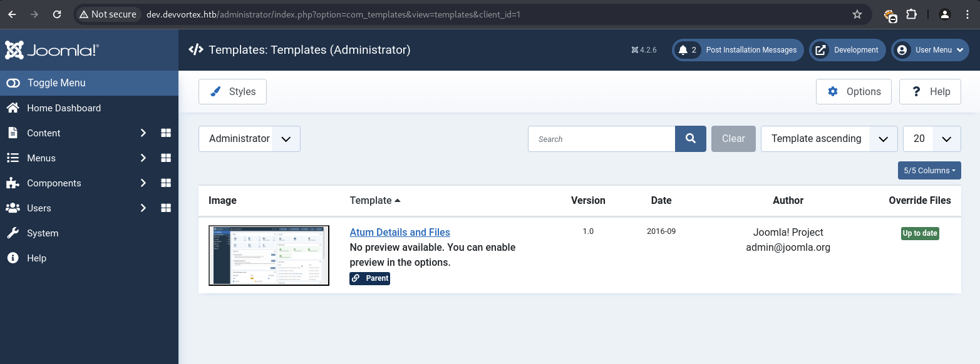
Task: Open Template ascending sort dropdown
Action: (x=829, y=139)
